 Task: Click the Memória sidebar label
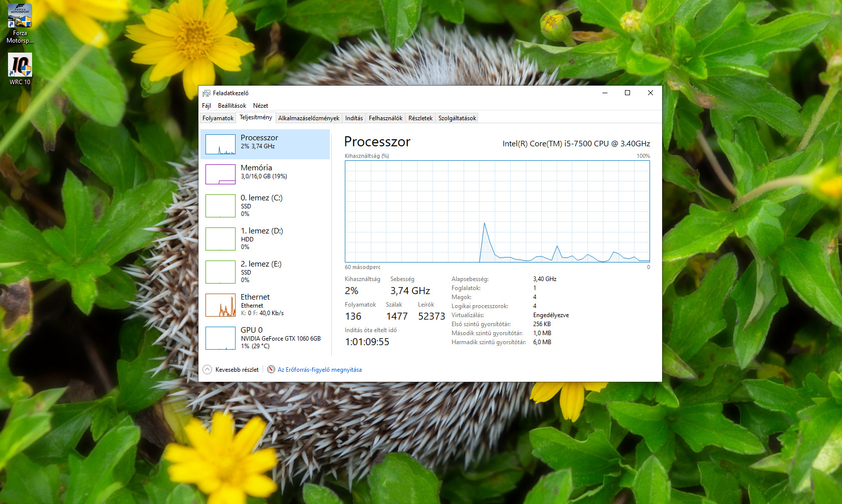tap(256, 168)
